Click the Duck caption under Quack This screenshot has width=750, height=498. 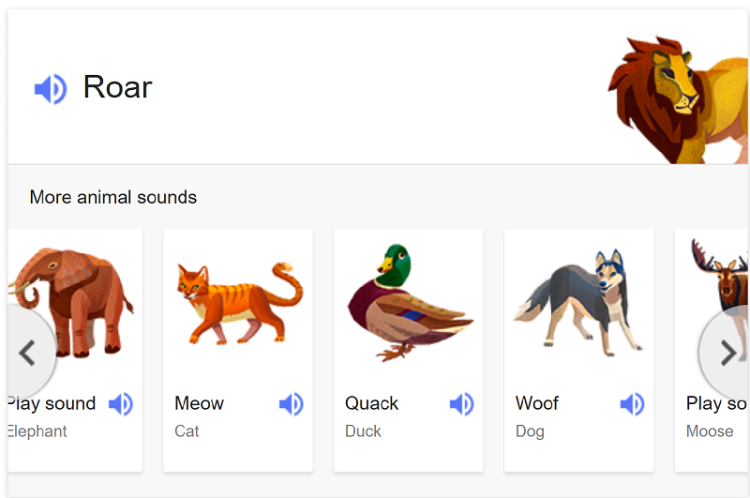(x=363, y=431)
